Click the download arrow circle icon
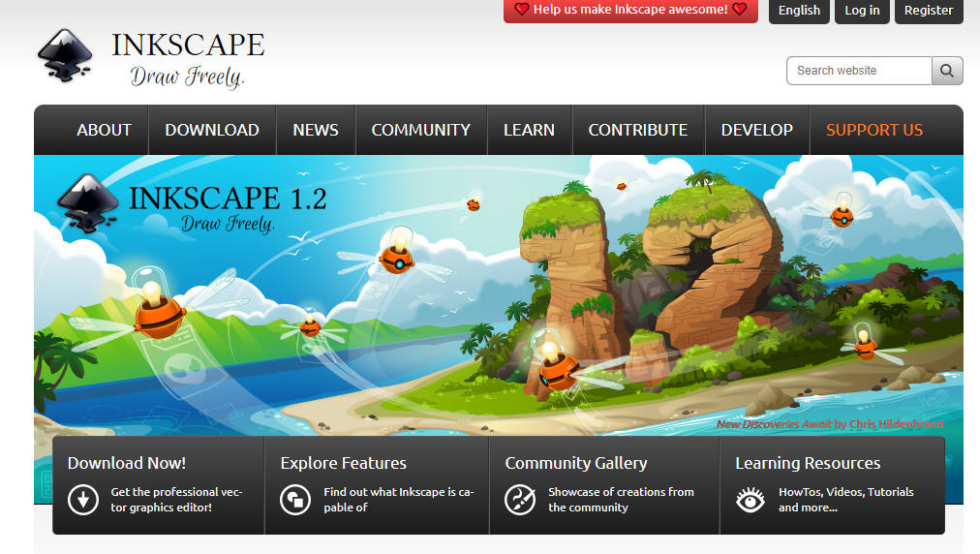The width and height of the screenshot is (980, 554). 83,500
